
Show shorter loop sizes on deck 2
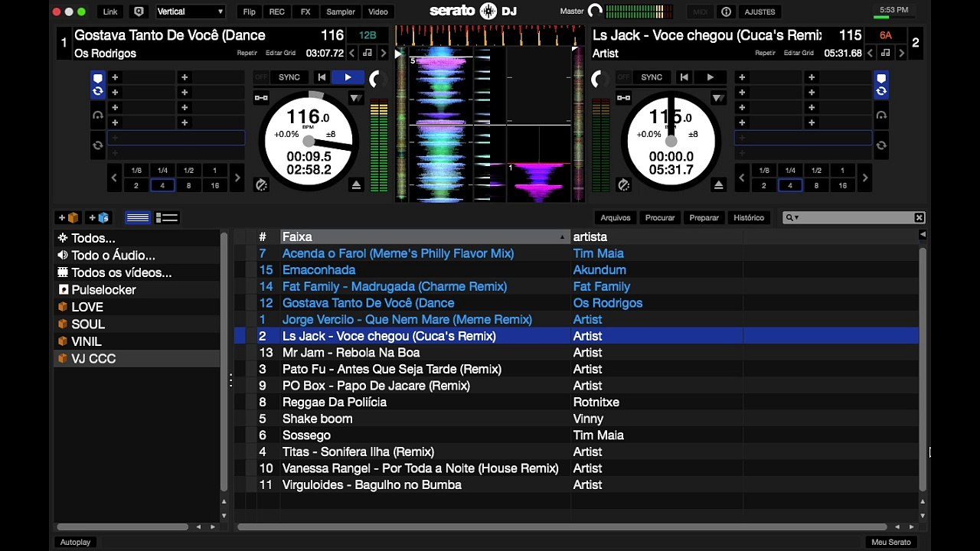(x=742, y=178)
